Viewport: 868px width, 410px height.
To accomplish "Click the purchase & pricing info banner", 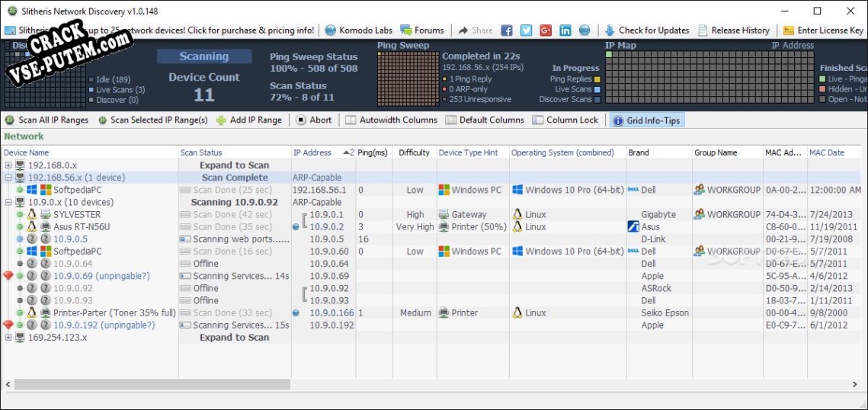I will [x=161, y=30].
